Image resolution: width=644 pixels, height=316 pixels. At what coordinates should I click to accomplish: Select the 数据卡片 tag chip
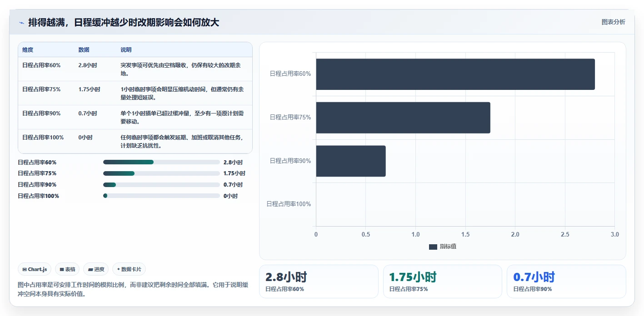[129, 269]
